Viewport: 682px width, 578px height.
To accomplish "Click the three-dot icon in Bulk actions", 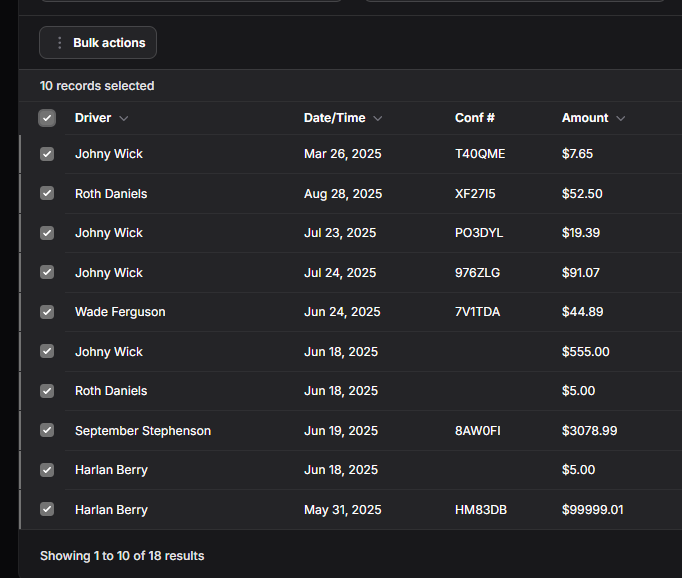I will click(x=60, y=43).
